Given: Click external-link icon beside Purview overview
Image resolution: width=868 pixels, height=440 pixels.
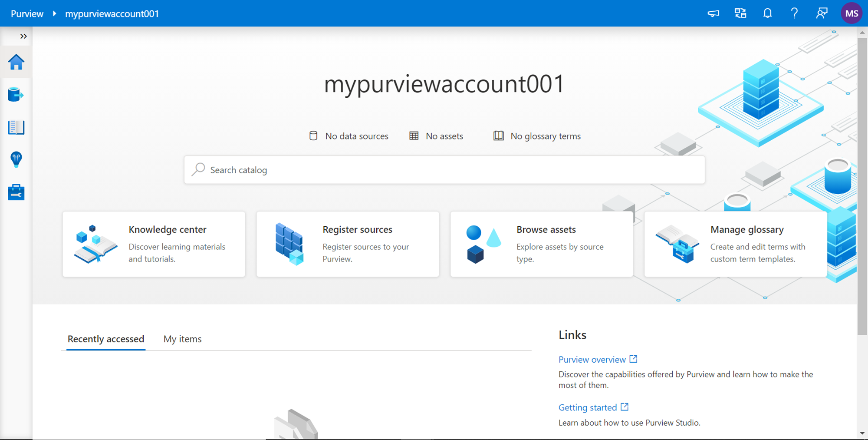Looking at the screenshot, I should [633, 359].
